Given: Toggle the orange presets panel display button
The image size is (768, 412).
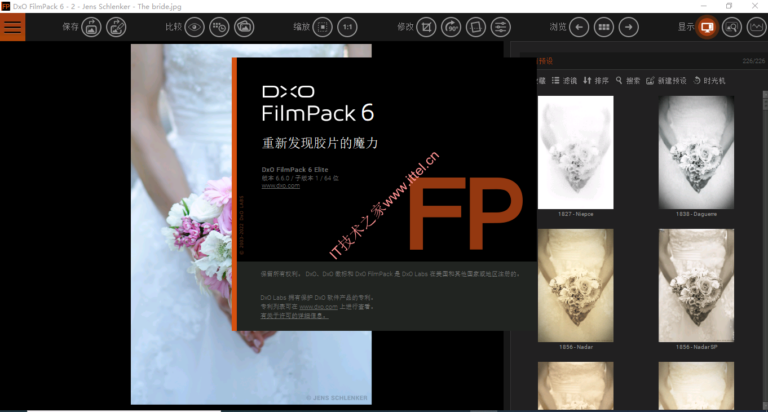Looking at the screenshot, I should 707,27.
